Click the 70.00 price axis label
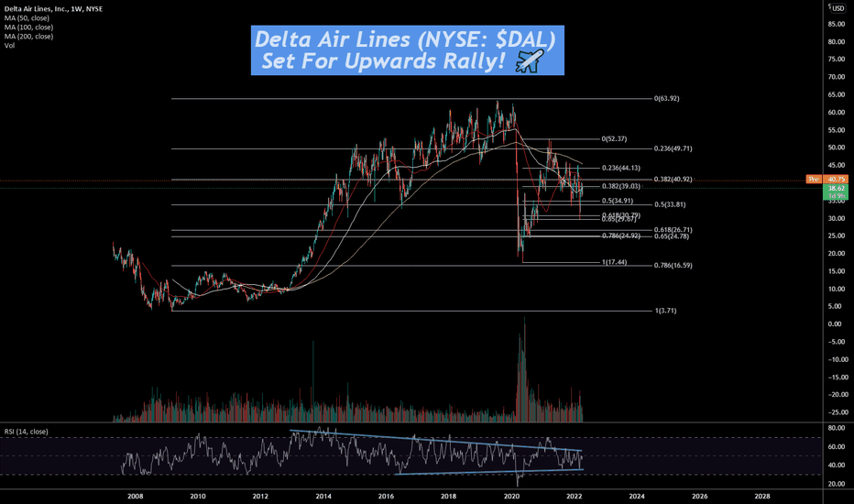The height and width of the screenshot is (504, 854). click(837, 77)
